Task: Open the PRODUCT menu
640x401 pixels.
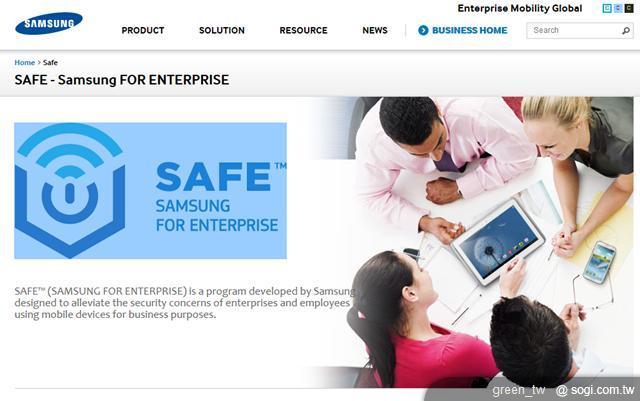Action: click(143, 30)
